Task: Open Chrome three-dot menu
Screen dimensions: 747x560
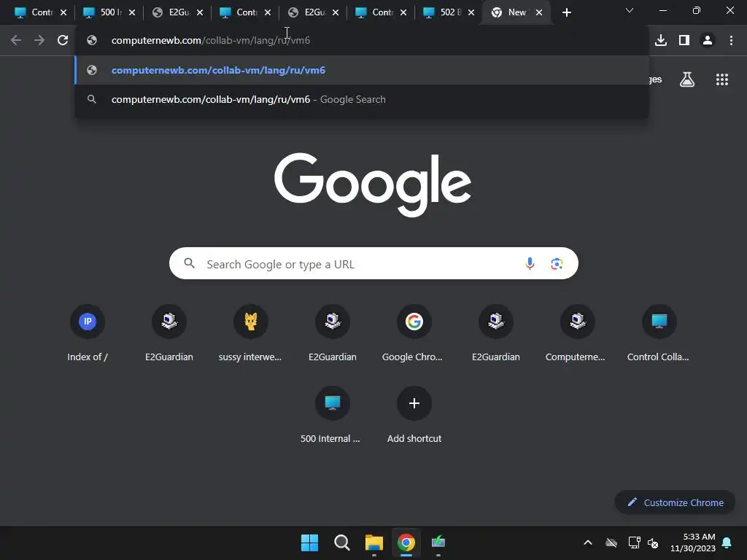Action: pos(731,41)
